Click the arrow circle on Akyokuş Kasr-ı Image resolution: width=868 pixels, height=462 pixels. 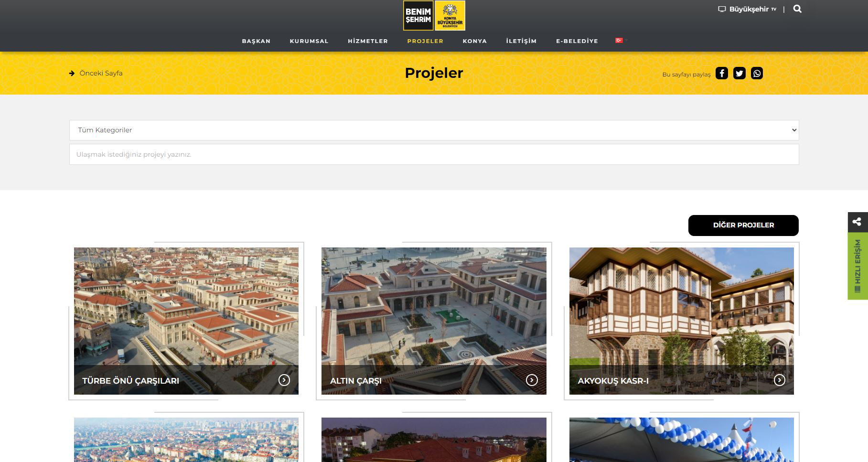[780, 380]
